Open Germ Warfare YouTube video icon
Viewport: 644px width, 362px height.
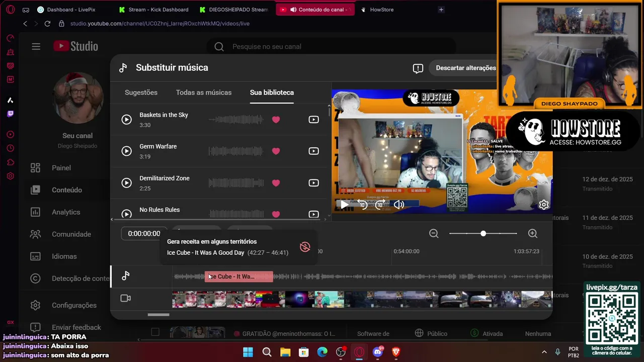(313, 151)
